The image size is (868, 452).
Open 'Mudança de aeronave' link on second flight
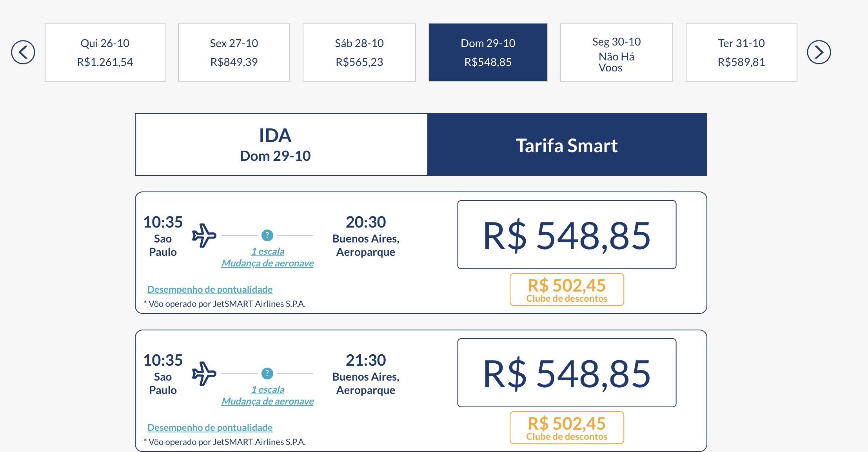point(268,401)
